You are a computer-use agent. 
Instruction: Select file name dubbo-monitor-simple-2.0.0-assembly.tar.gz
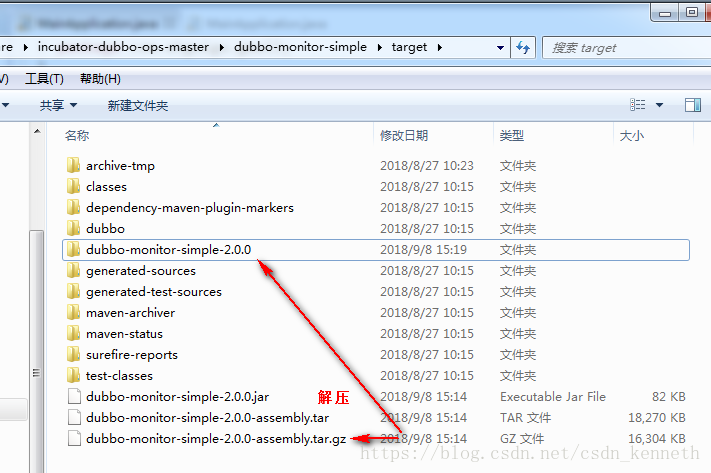216,439
